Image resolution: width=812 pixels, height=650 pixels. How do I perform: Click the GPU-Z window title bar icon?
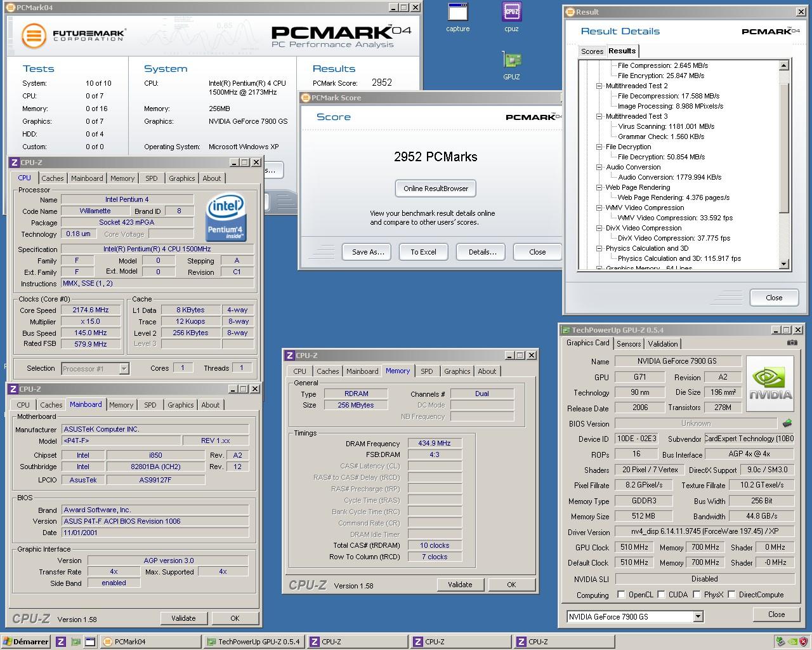[x=566, y=330]
